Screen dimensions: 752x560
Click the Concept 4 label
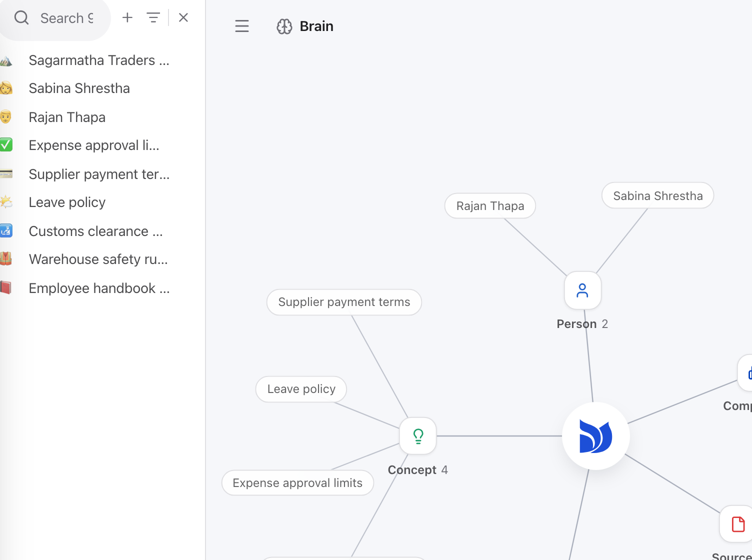pos(418,470)
